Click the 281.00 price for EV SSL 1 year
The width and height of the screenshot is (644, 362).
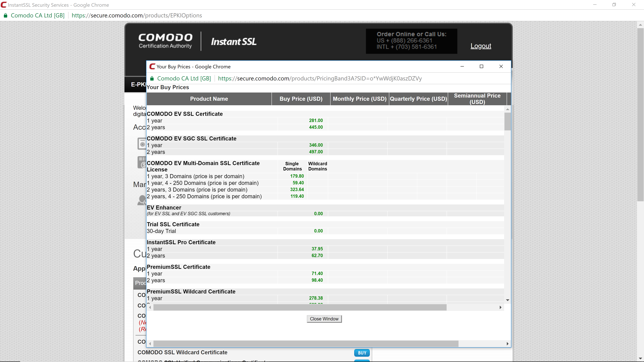(316, 120)
